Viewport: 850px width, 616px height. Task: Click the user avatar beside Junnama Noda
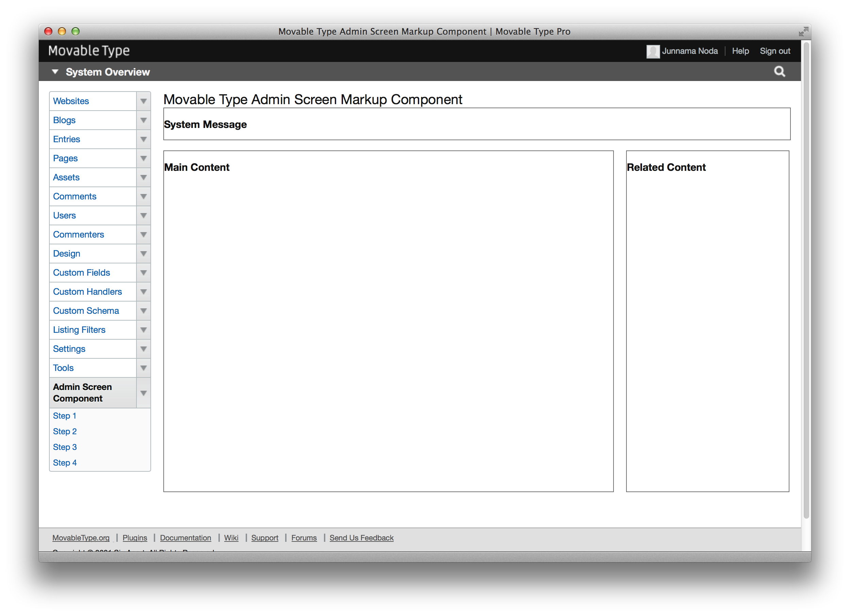tap(653, 51)
